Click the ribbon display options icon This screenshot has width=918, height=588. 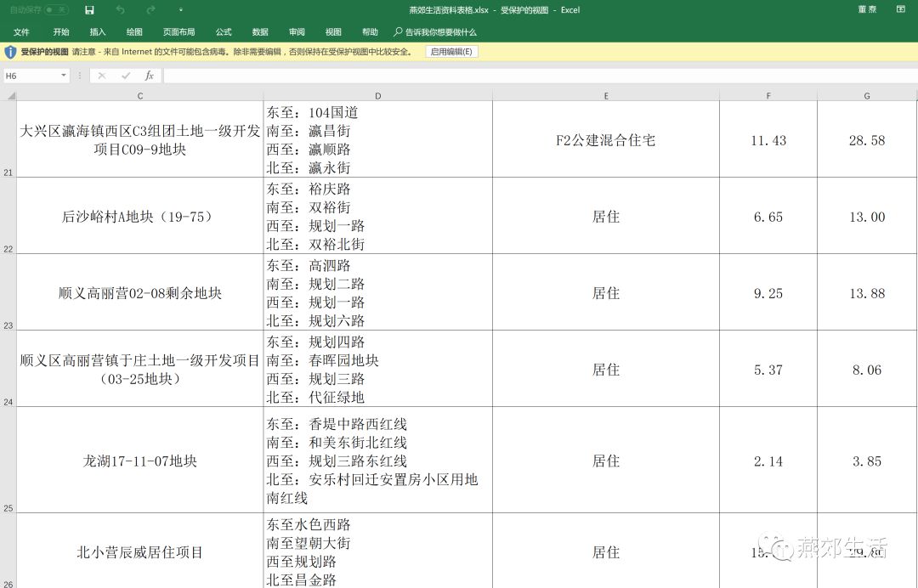(900, 10)
